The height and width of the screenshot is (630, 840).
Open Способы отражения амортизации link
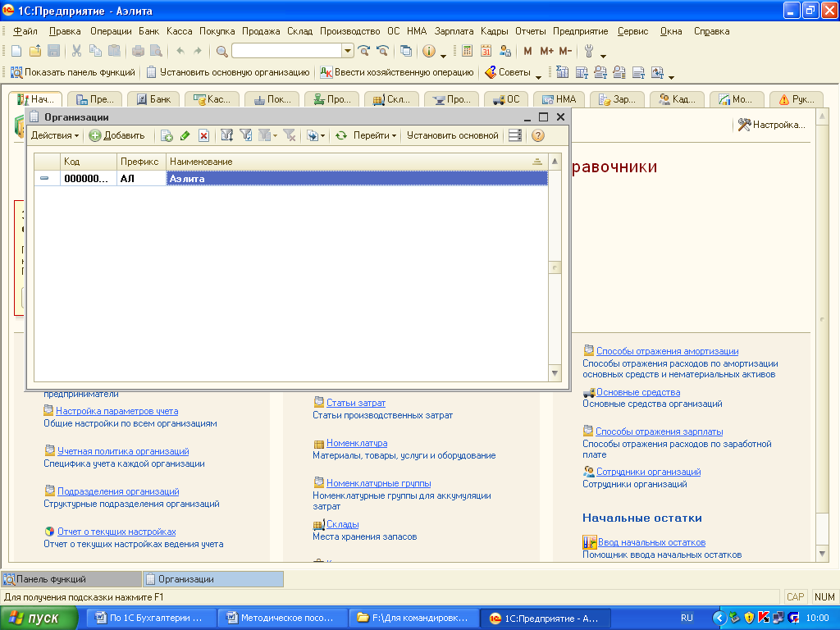pos(667,351)
